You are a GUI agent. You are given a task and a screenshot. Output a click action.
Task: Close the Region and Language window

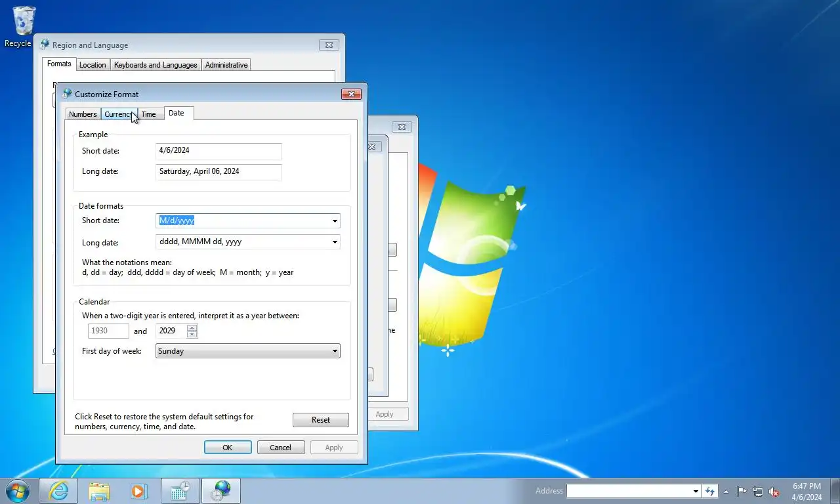point(329,45)
